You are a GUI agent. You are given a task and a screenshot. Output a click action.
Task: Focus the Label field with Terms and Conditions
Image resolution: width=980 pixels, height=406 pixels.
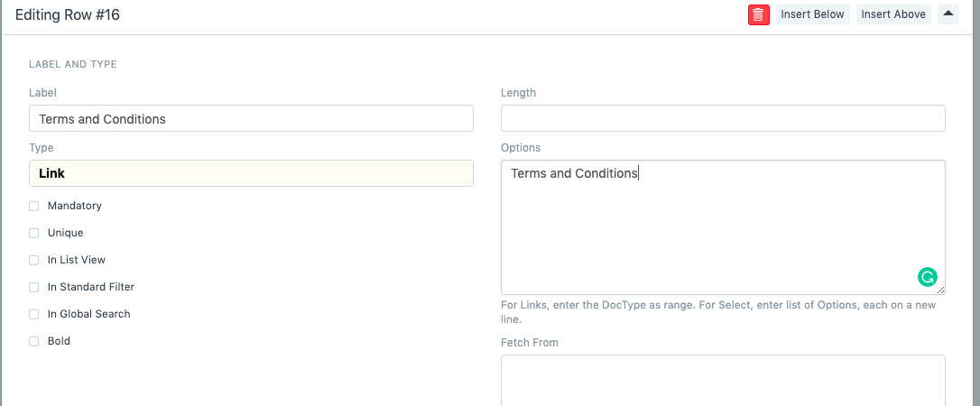[251, 119]
